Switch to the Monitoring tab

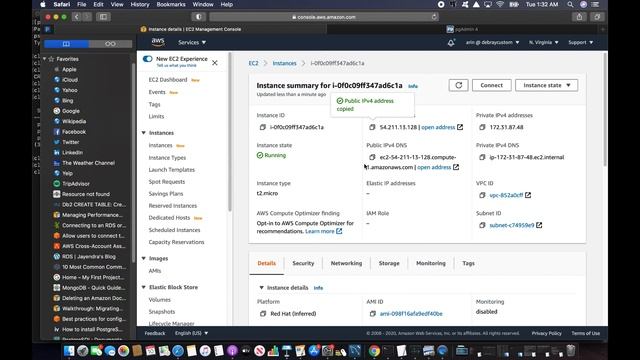coord(431,263)
